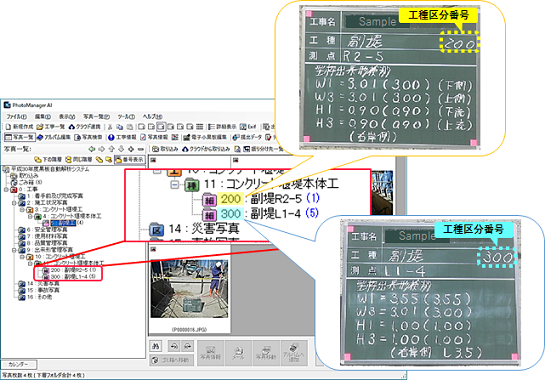
Task: Click the green back arrow icon
Action: [92, 149]
